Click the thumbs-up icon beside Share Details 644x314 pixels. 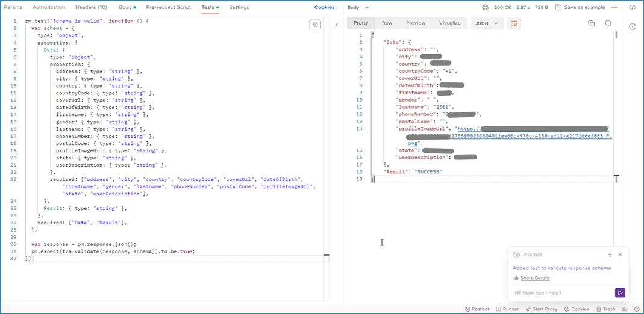[516, 278]
